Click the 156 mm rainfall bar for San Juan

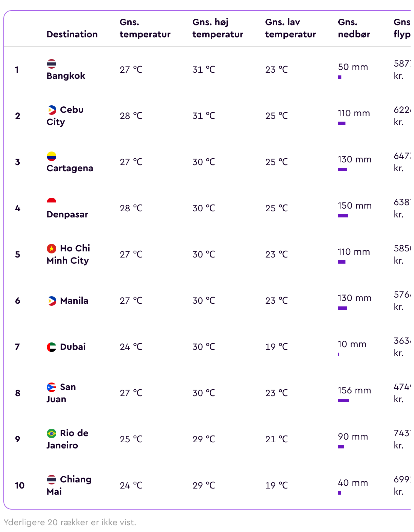coord(343,401)
